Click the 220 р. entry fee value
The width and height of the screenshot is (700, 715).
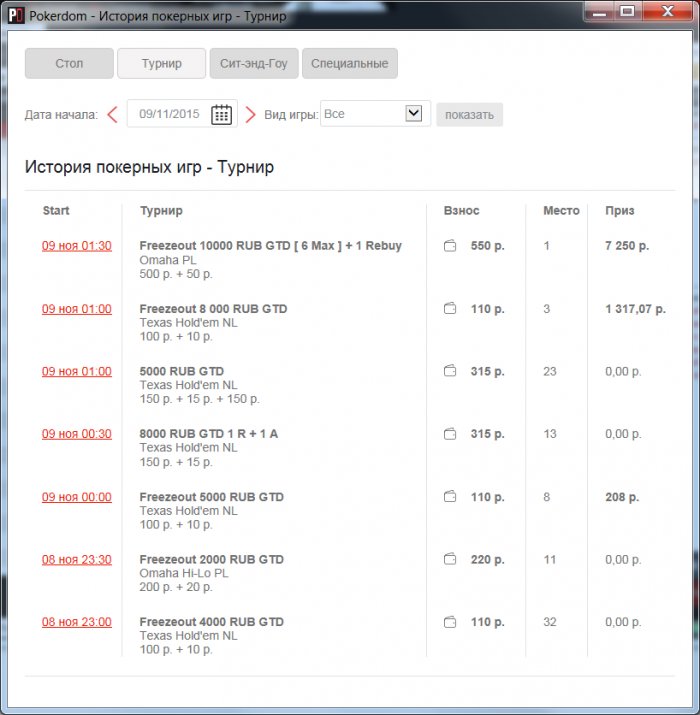click(x=487, y=559)
